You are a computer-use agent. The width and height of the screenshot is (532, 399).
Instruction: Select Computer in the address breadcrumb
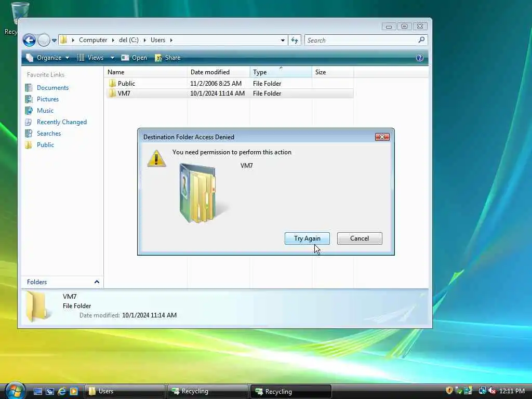pyautogui.click(x=93, y=40)
